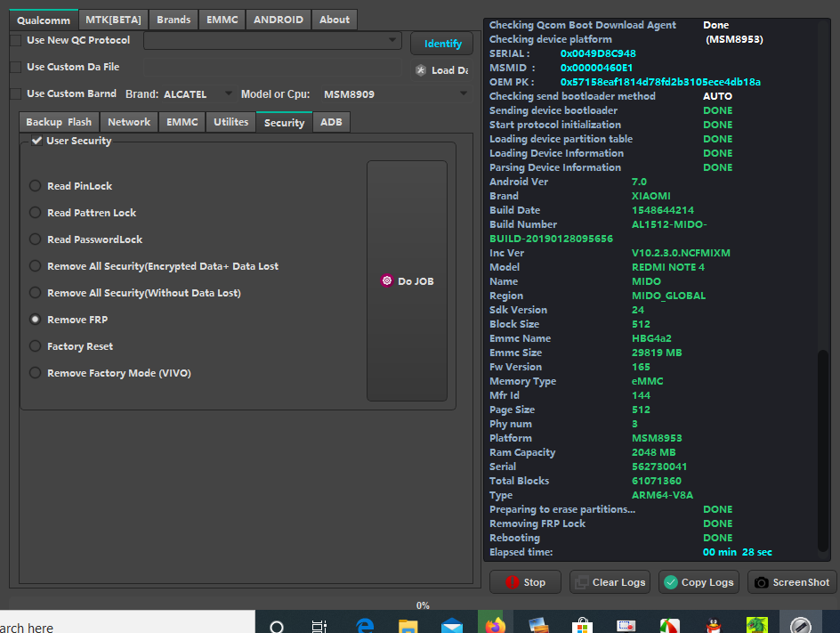This screenshot has height=633, width=840.
Task: Open the Brands tab
Action: [174, 20]
